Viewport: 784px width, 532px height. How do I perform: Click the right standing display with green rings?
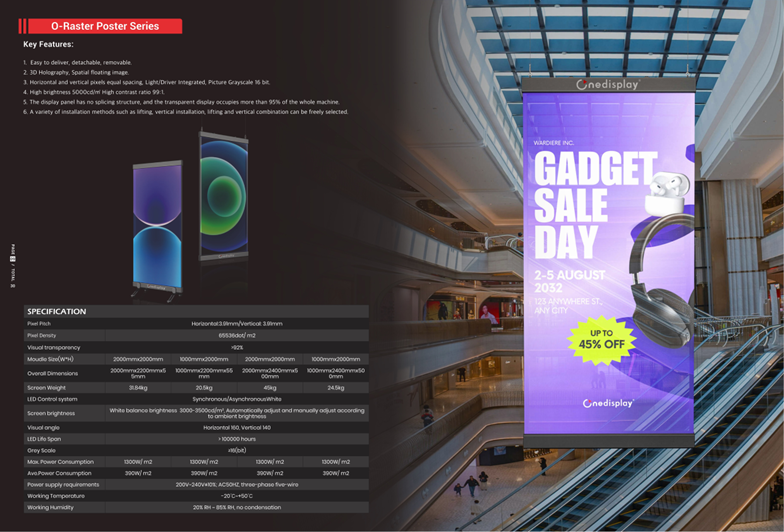(223, 210)
